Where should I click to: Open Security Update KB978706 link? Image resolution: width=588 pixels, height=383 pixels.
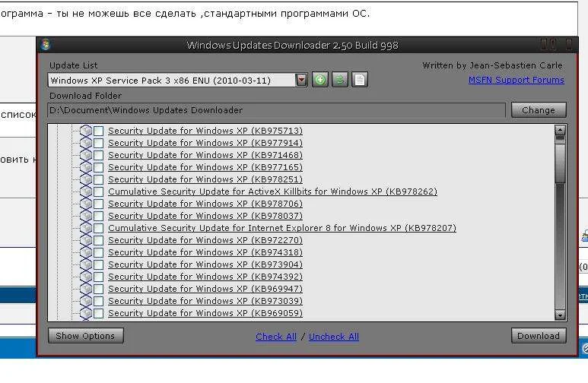pos(205,204)
